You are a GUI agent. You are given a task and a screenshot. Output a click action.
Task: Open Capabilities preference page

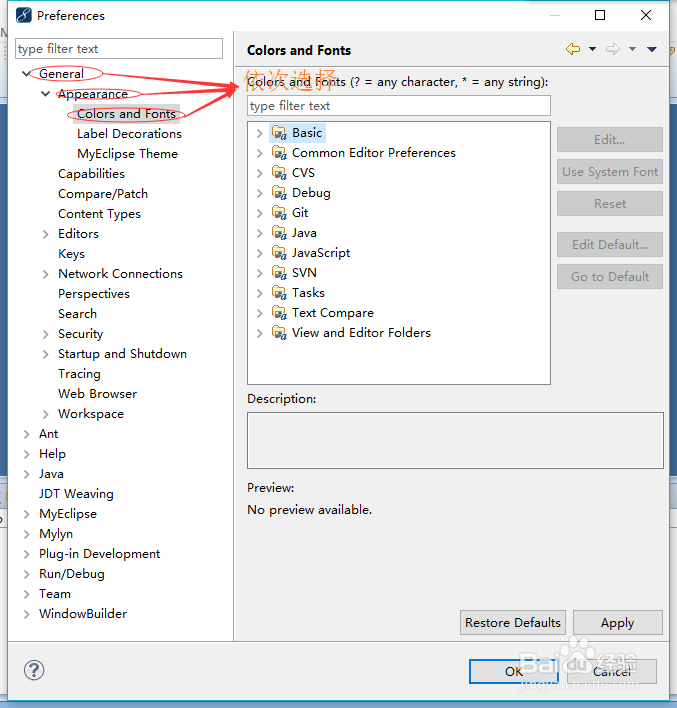(91, 174)
